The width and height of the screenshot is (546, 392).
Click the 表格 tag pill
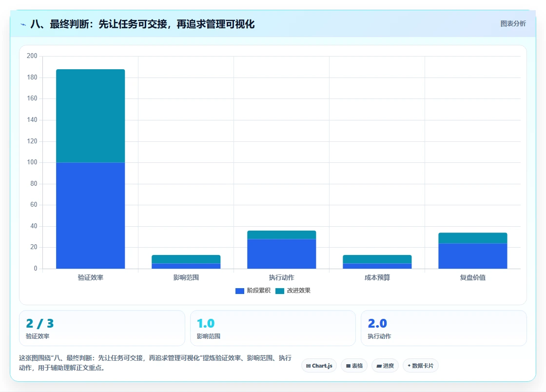(354, 366)
